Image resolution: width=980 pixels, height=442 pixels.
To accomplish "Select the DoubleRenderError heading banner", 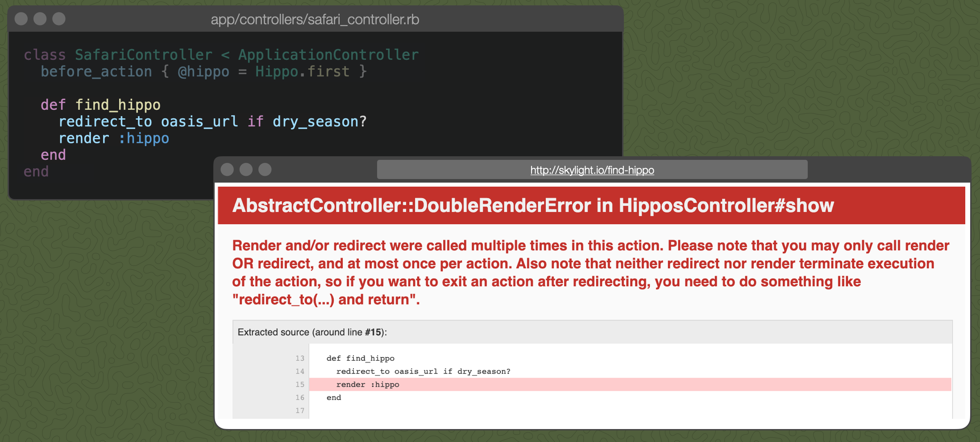I will (x=533, y=206).
